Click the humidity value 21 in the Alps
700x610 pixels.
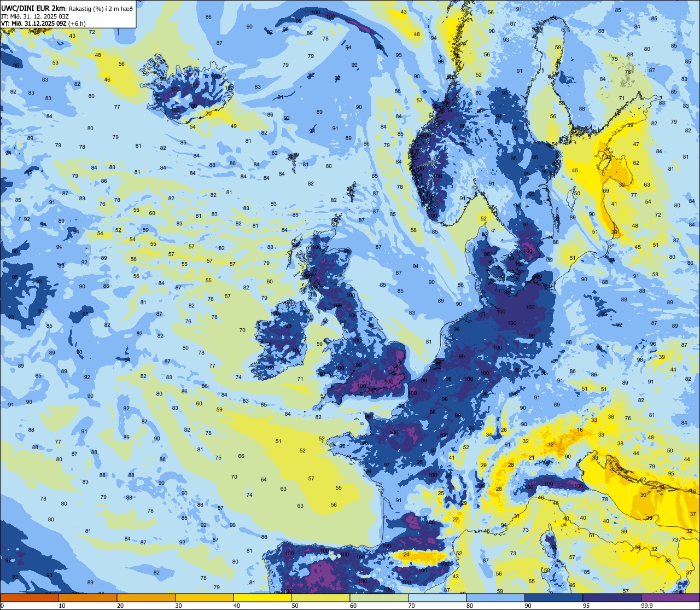[531, 457]
